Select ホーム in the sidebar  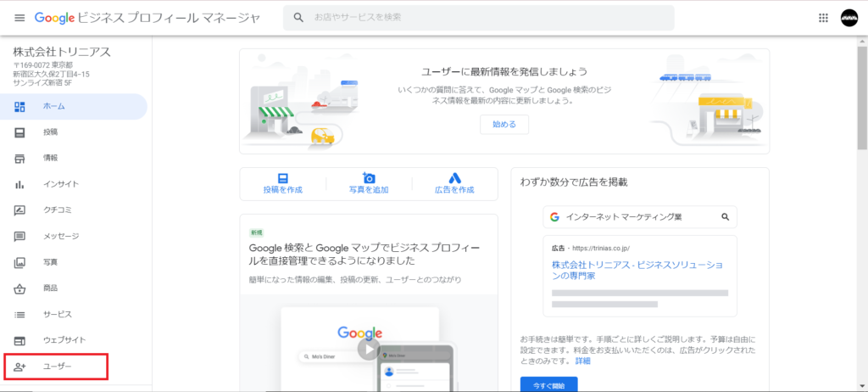click(74, 106)
